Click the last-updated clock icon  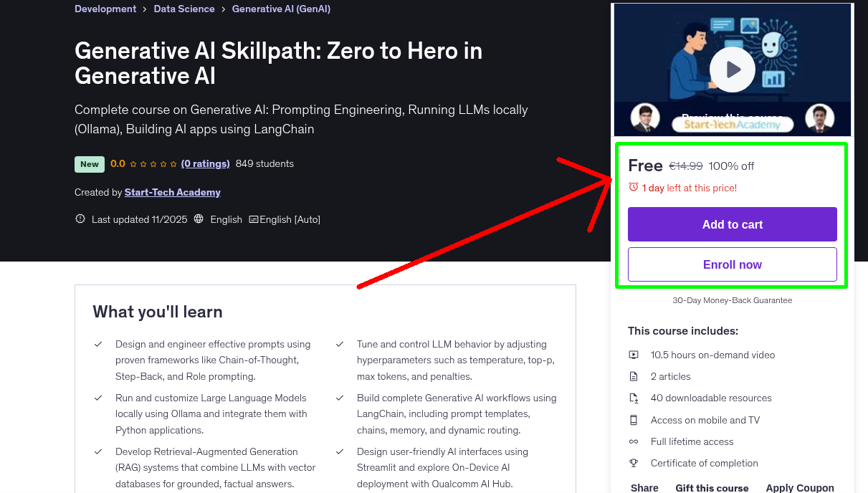[x=80, y=219]
